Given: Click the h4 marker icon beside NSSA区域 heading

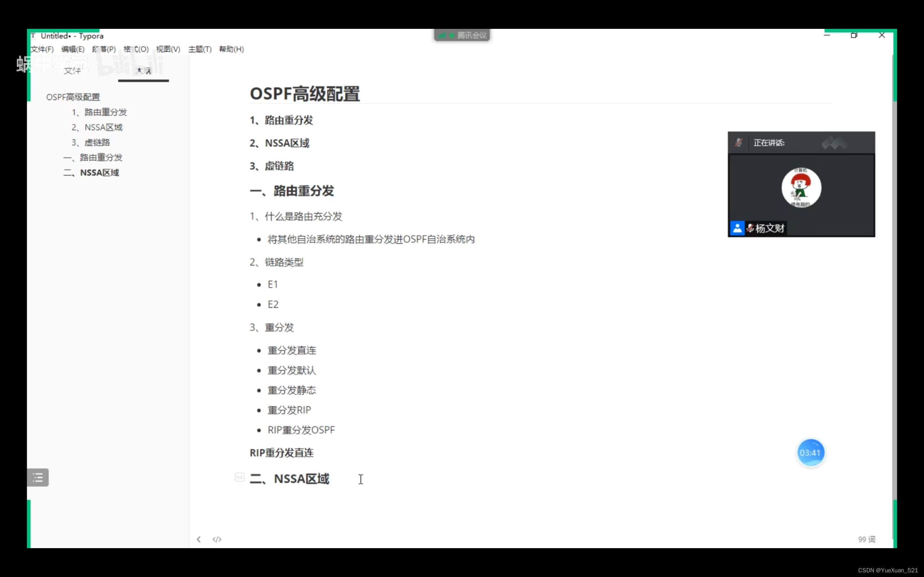Looking at the screenshot, I should coord(239,477).
